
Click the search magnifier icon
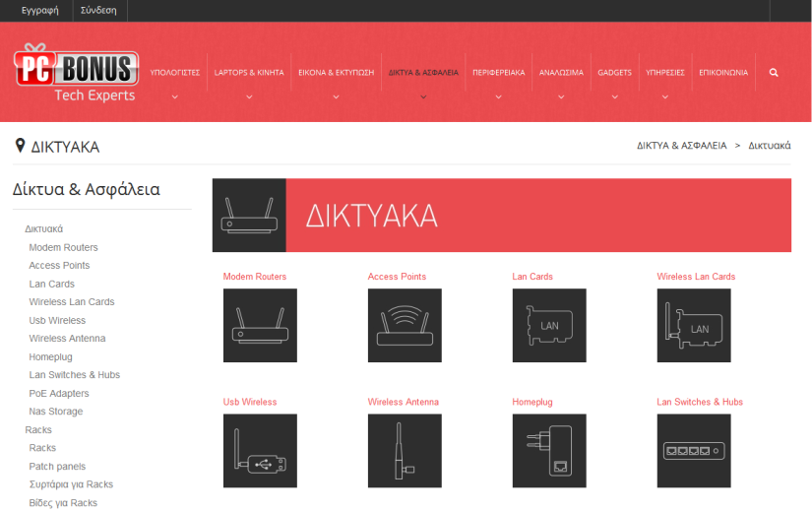click(x=774, y=73)
